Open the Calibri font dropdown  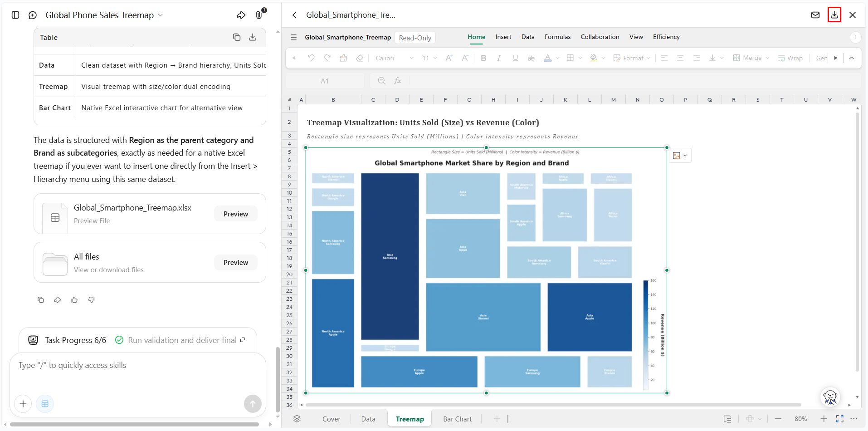tap(395, 58)
